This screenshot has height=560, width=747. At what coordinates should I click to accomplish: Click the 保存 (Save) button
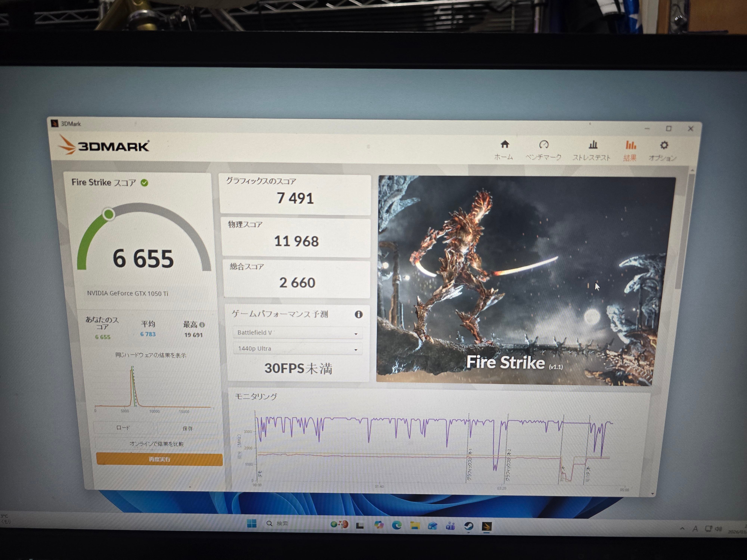pos(187,428)
